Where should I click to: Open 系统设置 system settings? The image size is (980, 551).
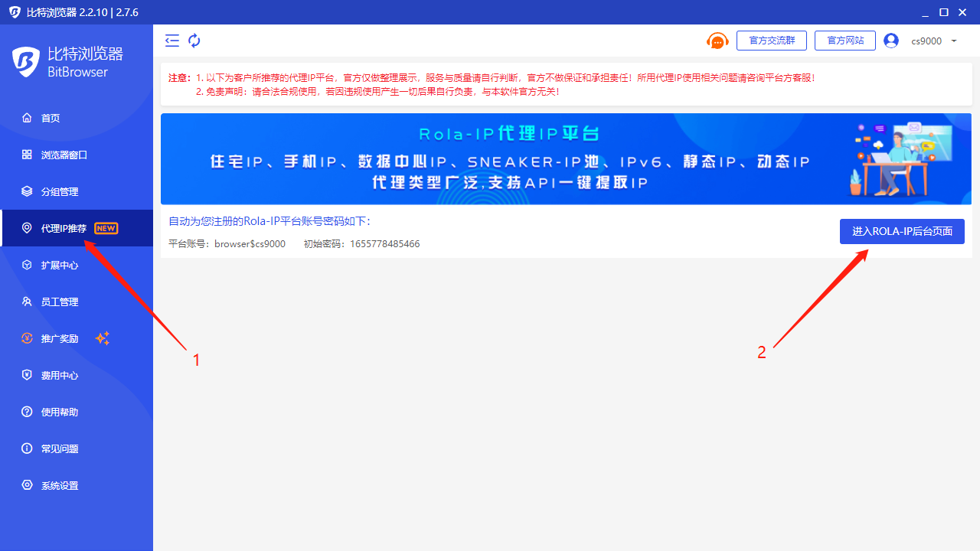60,485
